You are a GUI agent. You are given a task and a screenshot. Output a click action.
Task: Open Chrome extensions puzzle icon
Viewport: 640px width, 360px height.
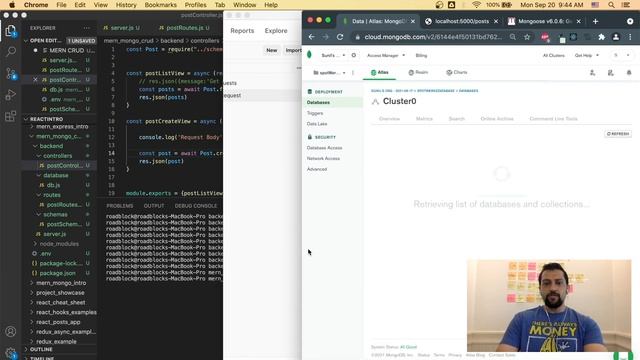(x=601, y=37)
